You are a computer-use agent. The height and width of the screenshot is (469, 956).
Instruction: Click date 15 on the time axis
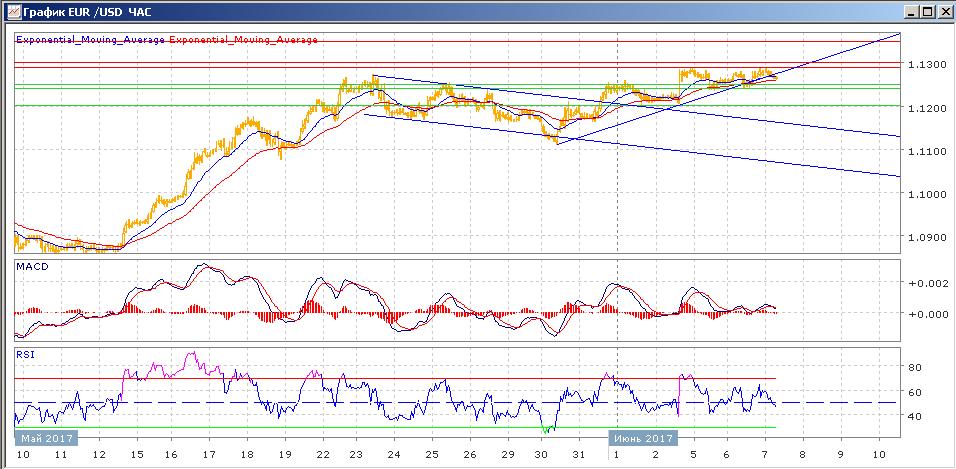coord(133,454)
